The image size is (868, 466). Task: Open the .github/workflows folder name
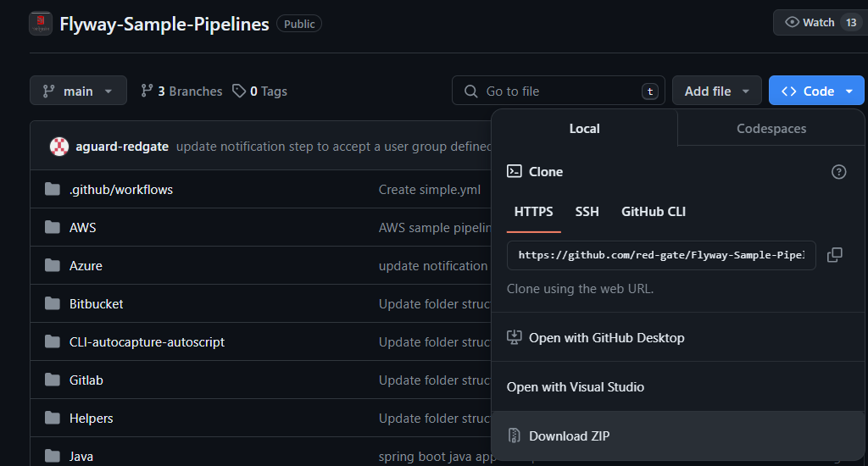(120, 189)
